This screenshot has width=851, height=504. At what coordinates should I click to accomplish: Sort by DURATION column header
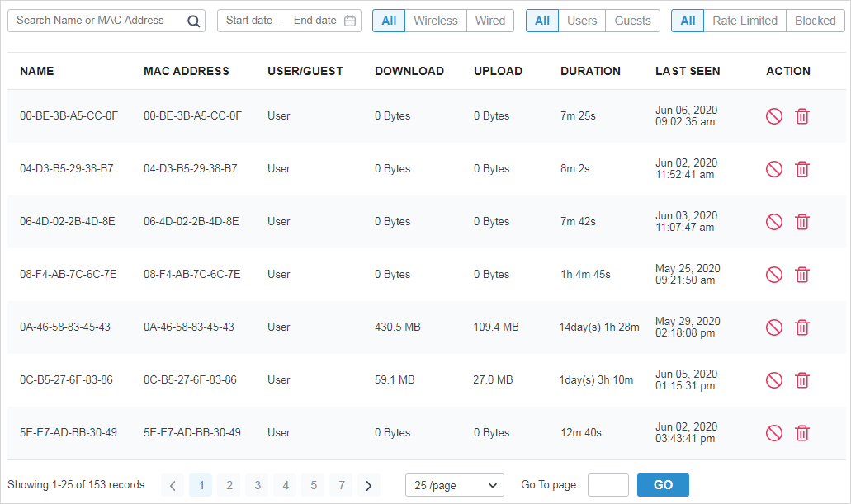click(590, 71)
